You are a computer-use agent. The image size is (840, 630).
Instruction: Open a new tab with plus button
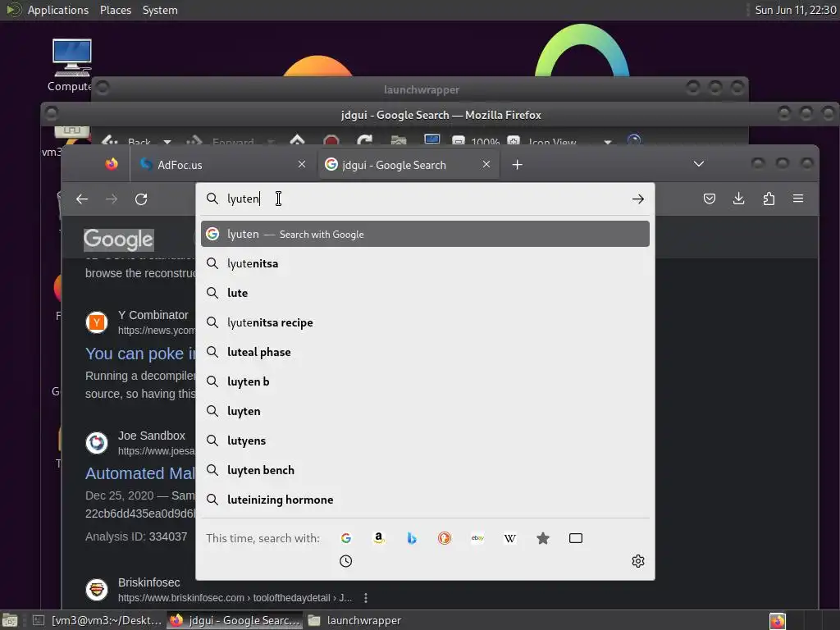[x=517, y=164]
